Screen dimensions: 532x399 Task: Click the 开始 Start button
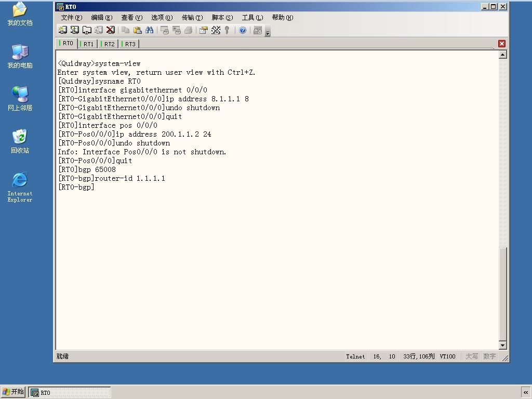click(x=13, y=392)
